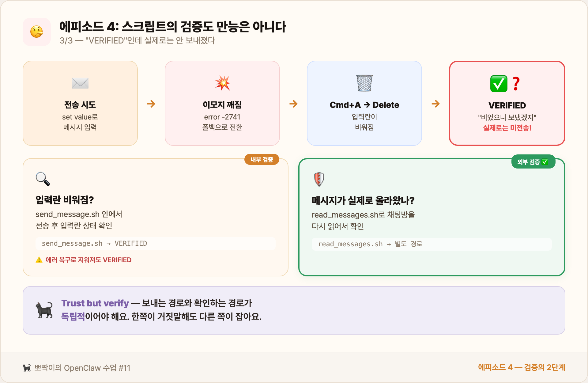This screenshot has width=588, height=383.
Task: Click the envelope icon in the 전송 시도 card
Action: [80, 83]
